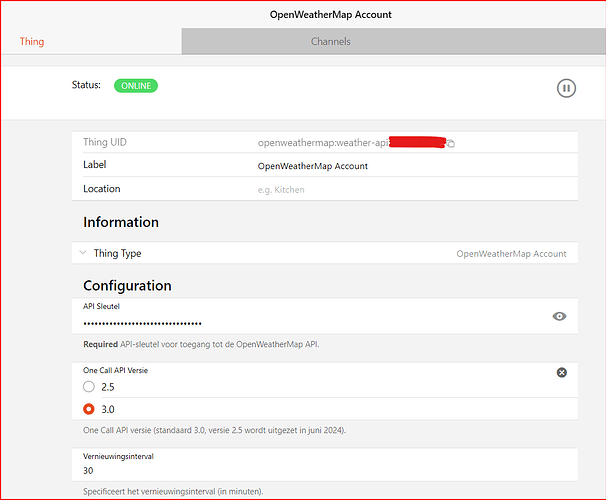This screenshot has width=606, height=500.
Task: Copy the Thing UID to clipboard
Action: 451,143
